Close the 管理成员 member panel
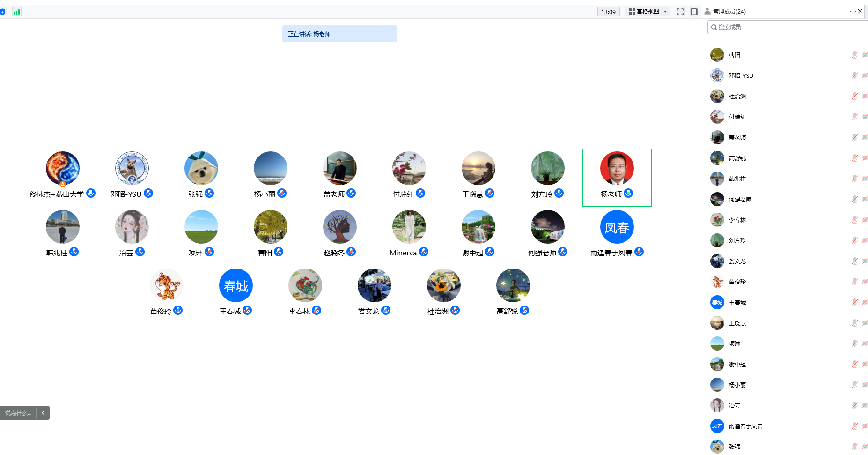The width and height of the screenshot is (868, 455). (860, 11)
